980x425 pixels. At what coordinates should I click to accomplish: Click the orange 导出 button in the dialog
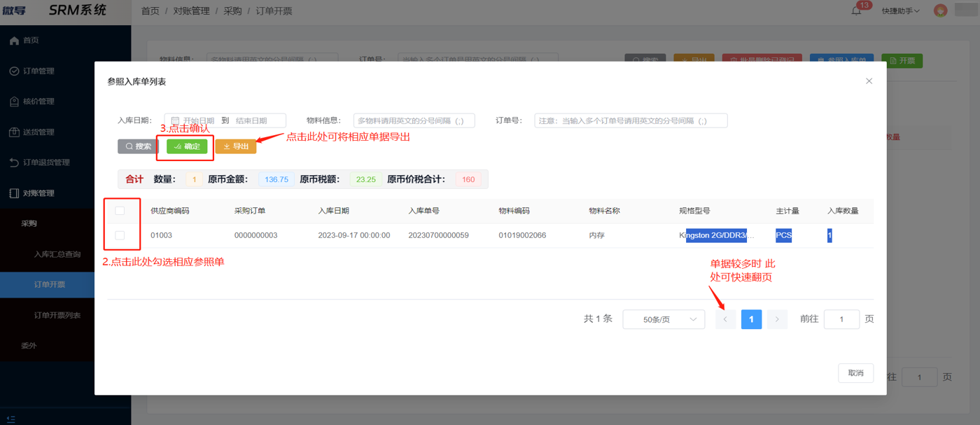point(236,146)
